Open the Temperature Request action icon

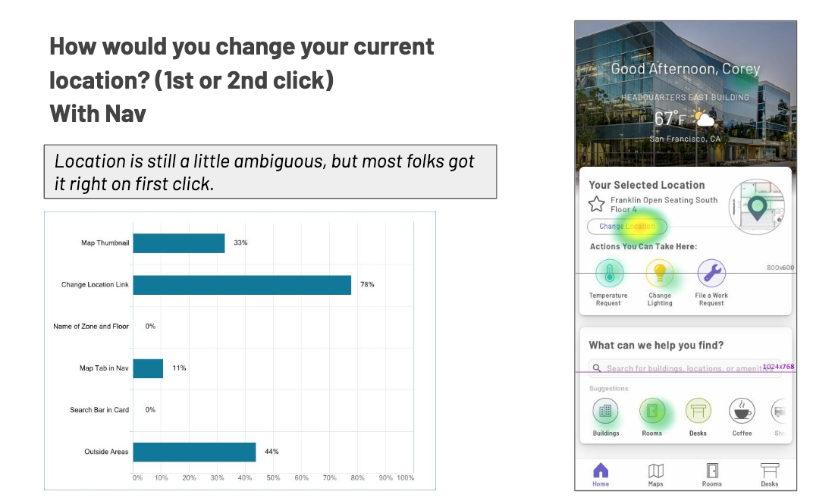click(x=608, y=273)
